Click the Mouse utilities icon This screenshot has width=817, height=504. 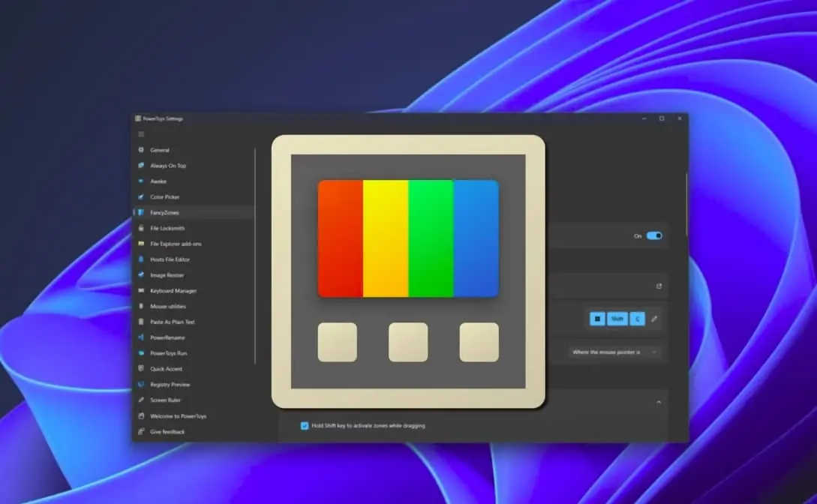[x=141, y=306]
